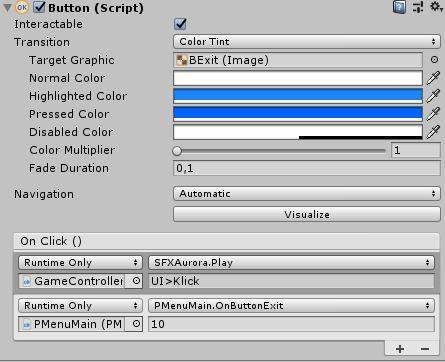445x362 pixels.
Task: Open the Normal Color swatch
Action: [x=298, y=78]
